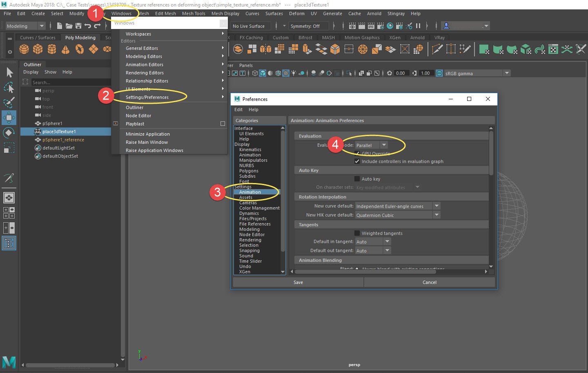
Task: Open the Evaluation mode Parallel dropdown
Action: pyautogui.click(x=371, y=145)
